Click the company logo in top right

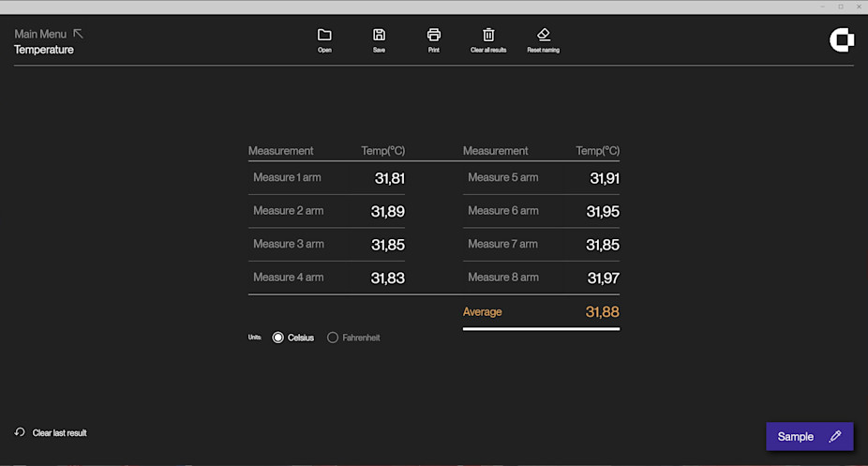(842, 39)
